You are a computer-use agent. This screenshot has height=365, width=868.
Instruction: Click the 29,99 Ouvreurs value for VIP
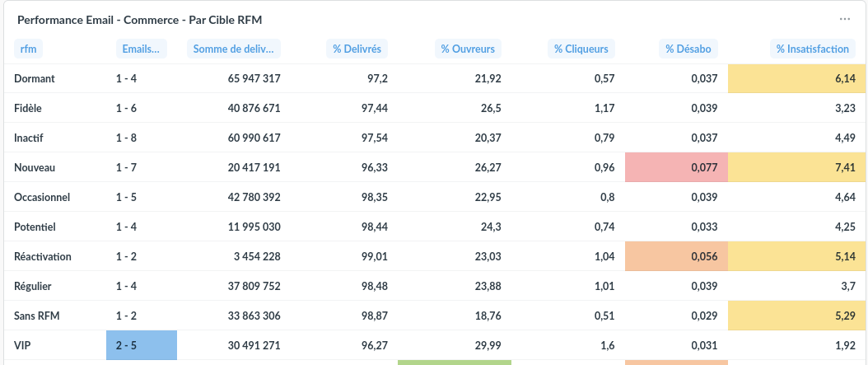[488, 345]
